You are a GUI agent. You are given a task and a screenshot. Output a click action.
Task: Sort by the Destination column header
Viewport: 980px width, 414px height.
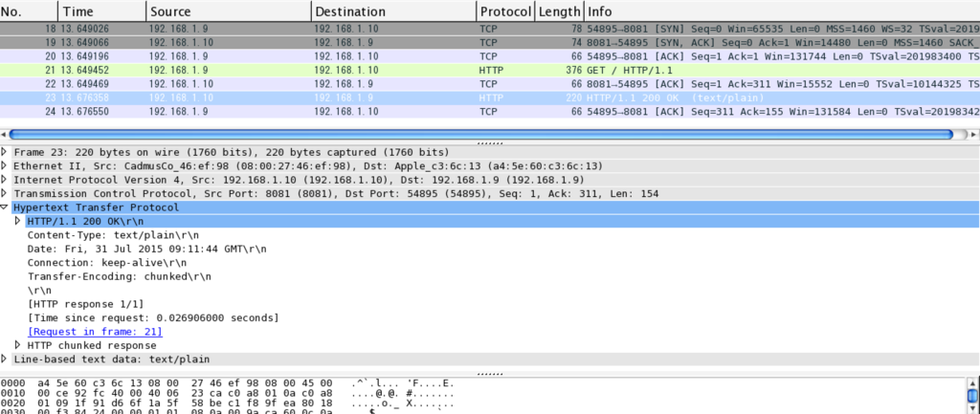pos(393,11)
